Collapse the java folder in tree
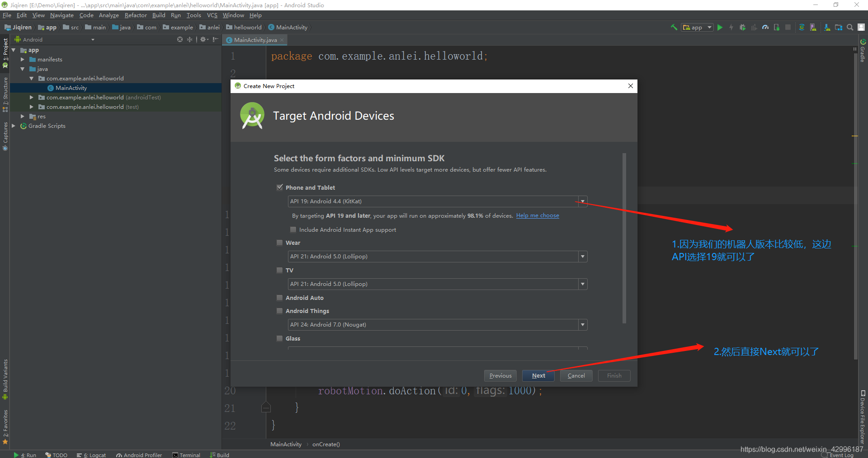This screenshot has width=868, height=458. click(x=22, y=69)
